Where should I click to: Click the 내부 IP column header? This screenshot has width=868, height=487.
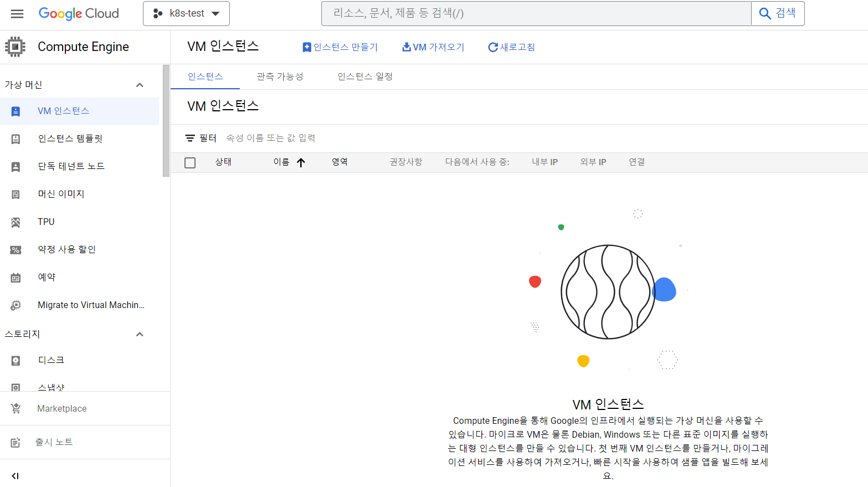click(x=545, y=162)
